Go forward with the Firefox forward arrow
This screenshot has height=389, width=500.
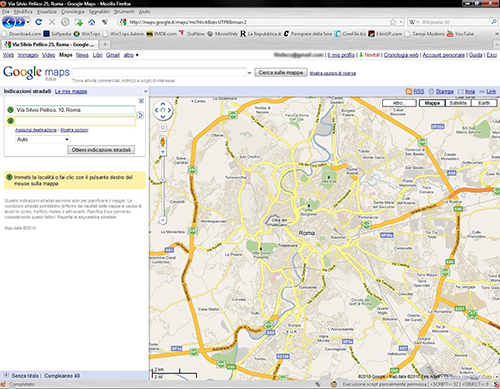pyautogui.click(x=20, y=22)
